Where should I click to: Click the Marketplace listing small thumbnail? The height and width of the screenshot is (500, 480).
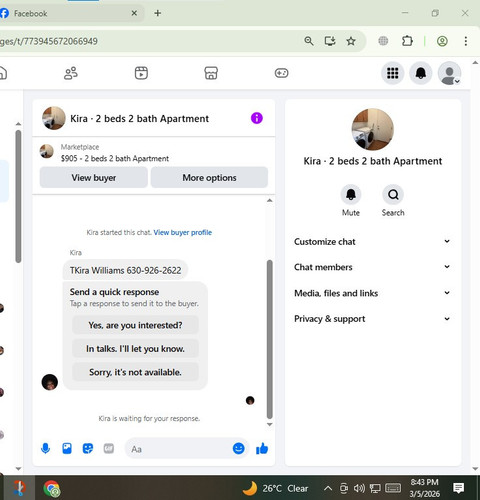(47, 151)
